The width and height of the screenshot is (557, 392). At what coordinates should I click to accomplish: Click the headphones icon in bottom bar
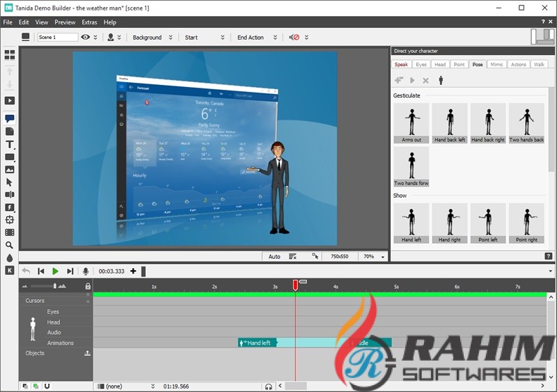[269, 386]
